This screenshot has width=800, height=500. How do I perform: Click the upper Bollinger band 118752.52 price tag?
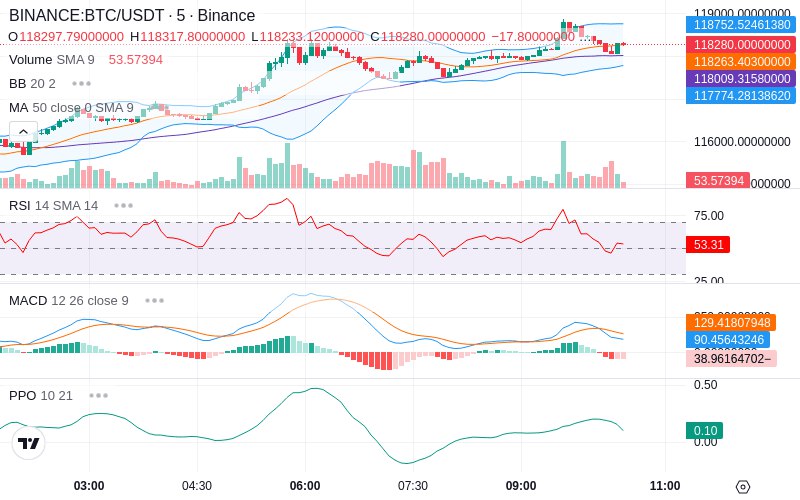point(741,24)
